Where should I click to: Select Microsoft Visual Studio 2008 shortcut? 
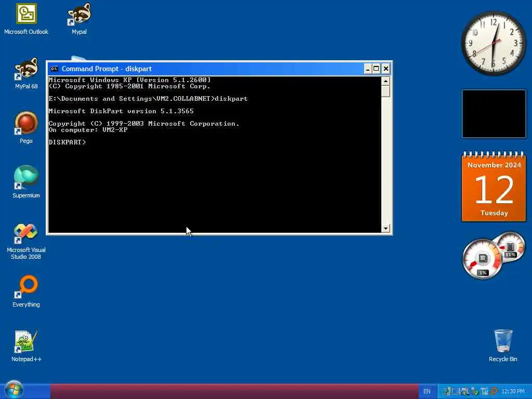click(26, 242)
